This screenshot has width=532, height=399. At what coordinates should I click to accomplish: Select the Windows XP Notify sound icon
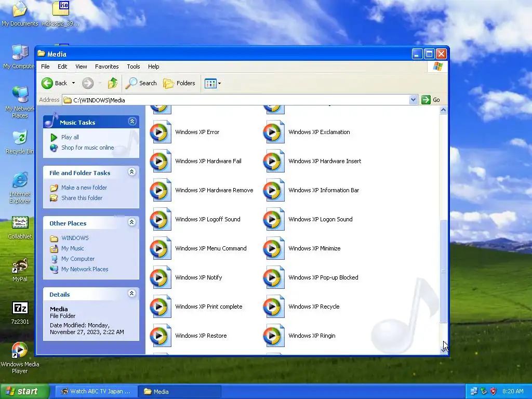[161, 277]
